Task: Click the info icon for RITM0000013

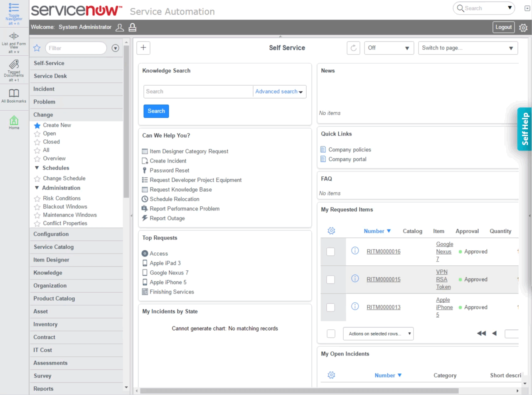Action: [x=355, y=306]
